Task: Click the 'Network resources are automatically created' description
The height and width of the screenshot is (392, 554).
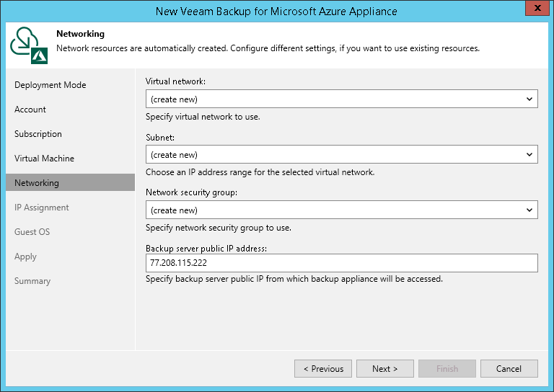Action: click(268, 48)
